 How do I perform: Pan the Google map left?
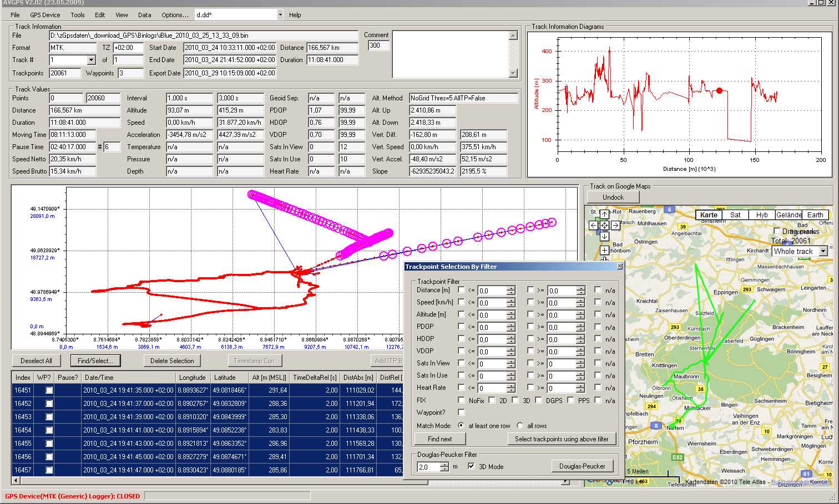593,225
